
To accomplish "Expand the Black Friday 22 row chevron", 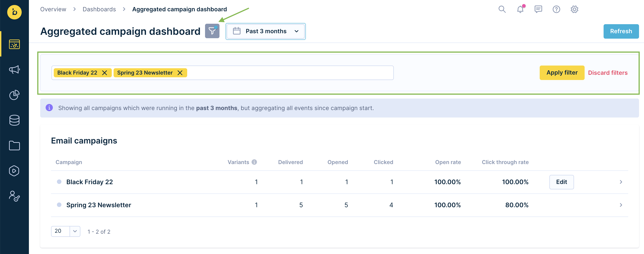I will point(621,182).
